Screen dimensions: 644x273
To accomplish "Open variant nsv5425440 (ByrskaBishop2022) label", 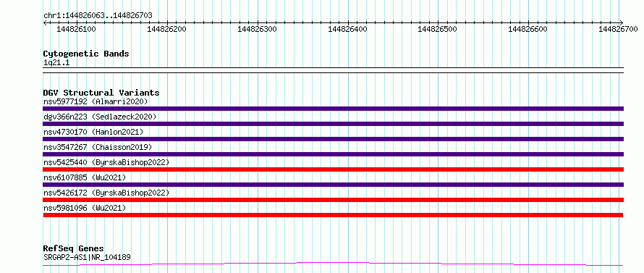I will point(106,162).
